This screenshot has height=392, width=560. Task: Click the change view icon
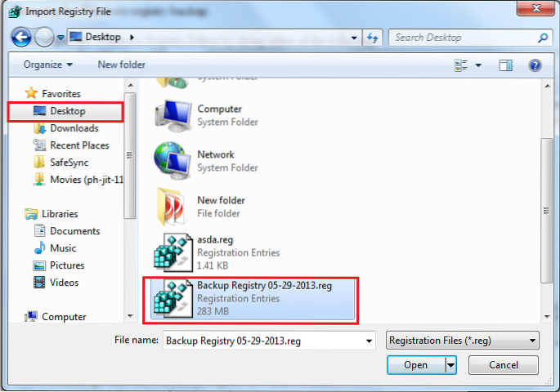tap(460, 65)
